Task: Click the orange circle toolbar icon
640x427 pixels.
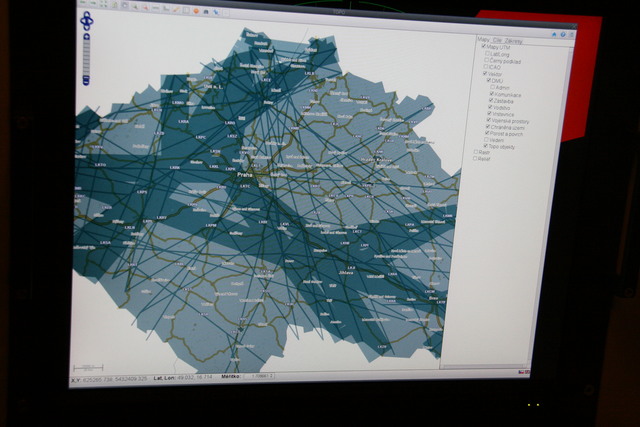Action: 196,11
